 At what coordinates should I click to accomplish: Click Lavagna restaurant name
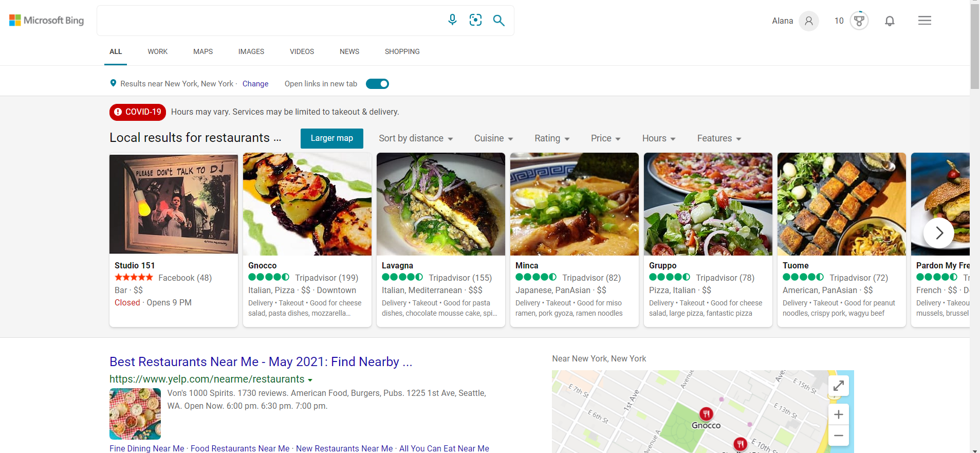[x=397, y=265]
